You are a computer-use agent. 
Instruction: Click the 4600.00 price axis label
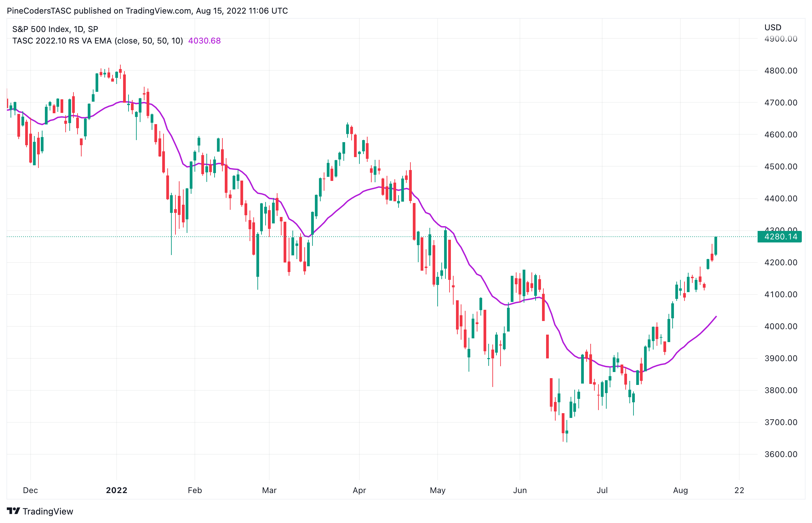(x=781, y=135)
